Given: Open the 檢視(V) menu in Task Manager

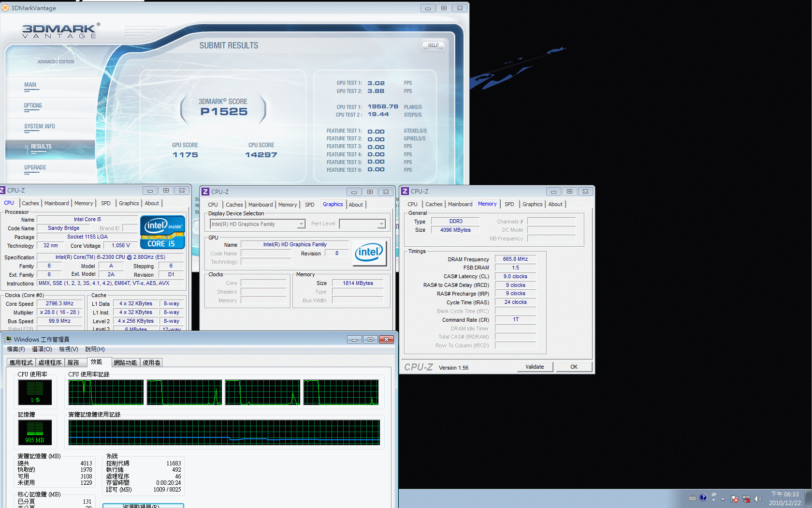Looking at the screenshot, I should pyautogui.click(x=69, y=349).
